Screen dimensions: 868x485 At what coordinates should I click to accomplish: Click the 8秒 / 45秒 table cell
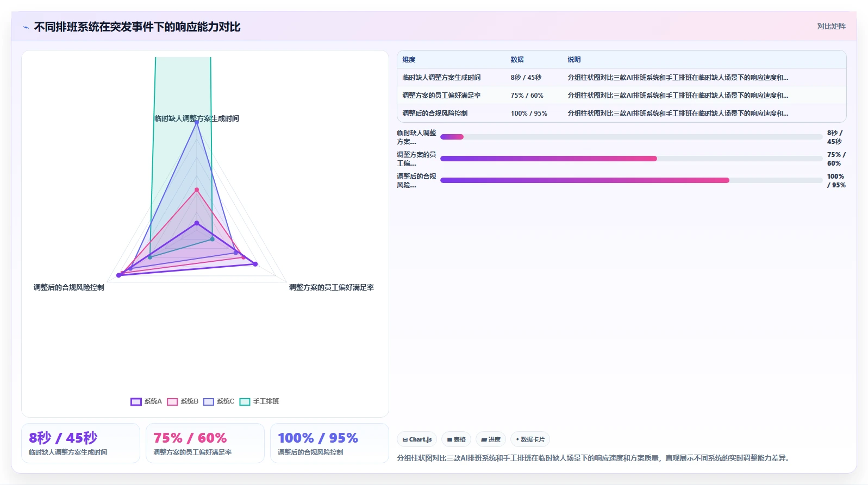[526, 78]
